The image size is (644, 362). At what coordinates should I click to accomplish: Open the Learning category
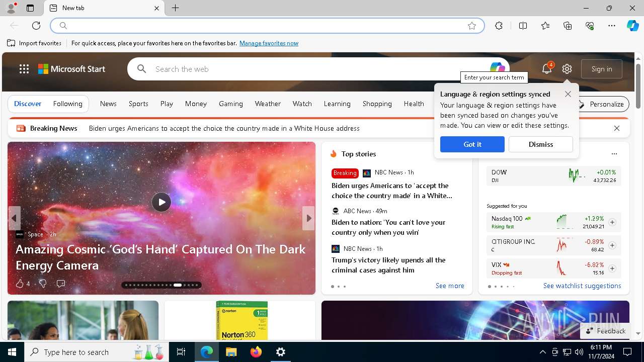coord(337,104)
